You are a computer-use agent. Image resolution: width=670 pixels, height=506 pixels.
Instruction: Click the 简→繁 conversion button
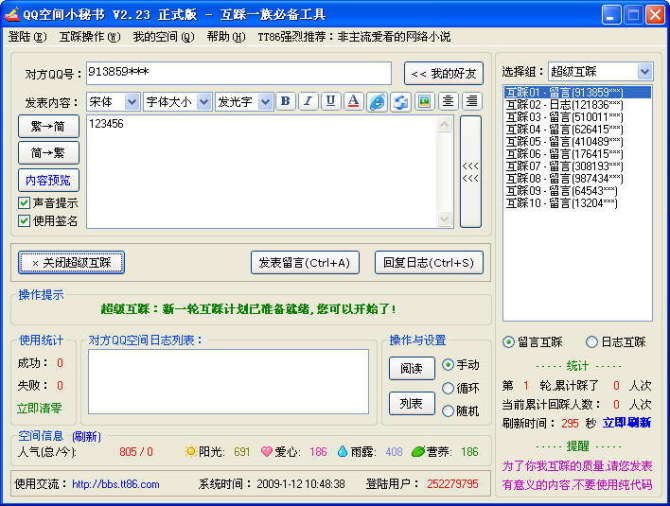(x=48, y=153)
